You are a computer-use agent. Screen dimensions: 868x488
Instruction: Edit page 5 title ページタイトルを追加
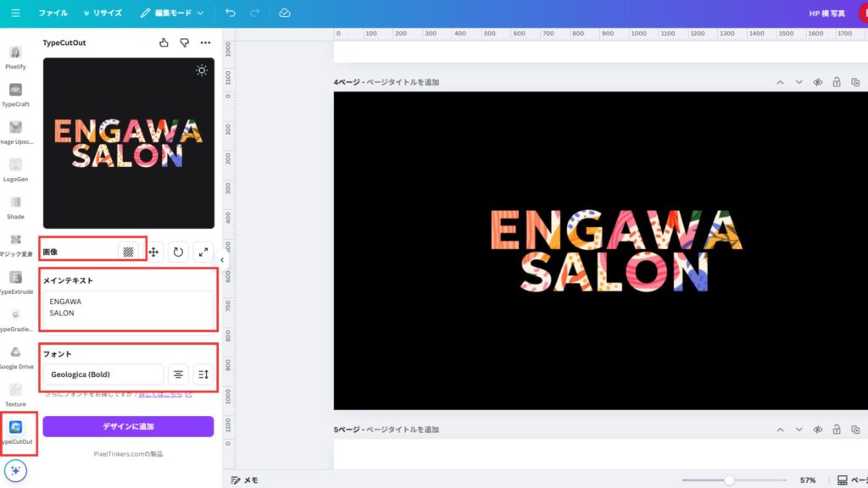click(x=403, y=430)
